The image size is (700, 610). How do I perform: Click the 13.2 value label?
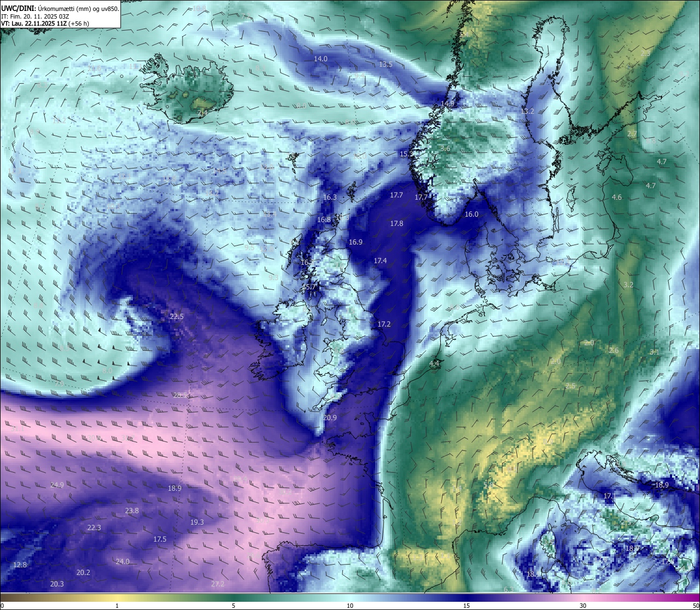[x=527, y=111]
